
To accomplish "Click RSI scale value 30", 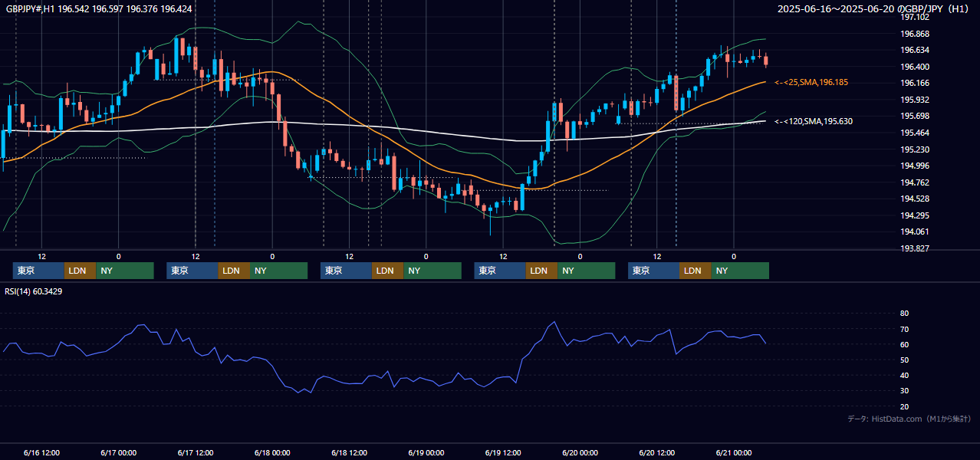I will (904, 391).
